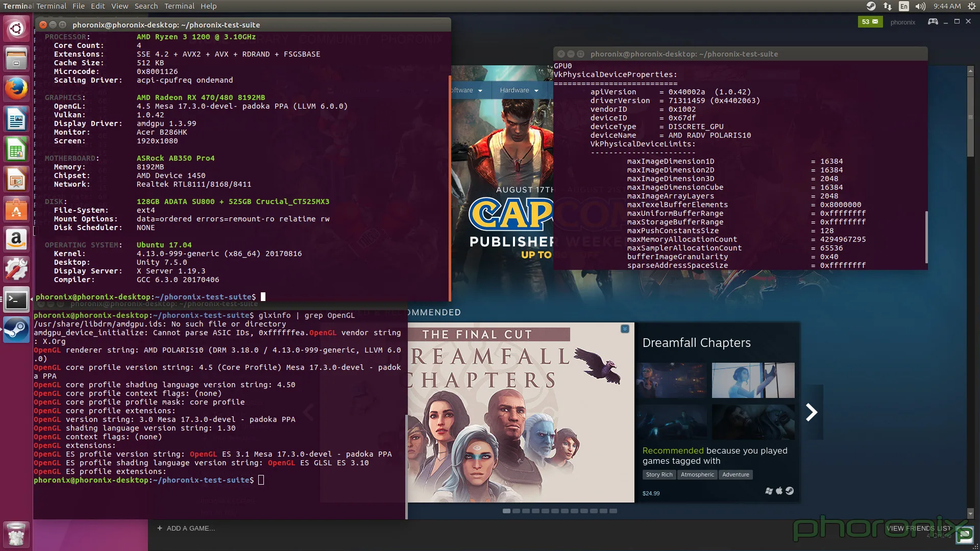Click the Vulkan terminal window scrollbar

pyautogui.click(x=926, y=237)
